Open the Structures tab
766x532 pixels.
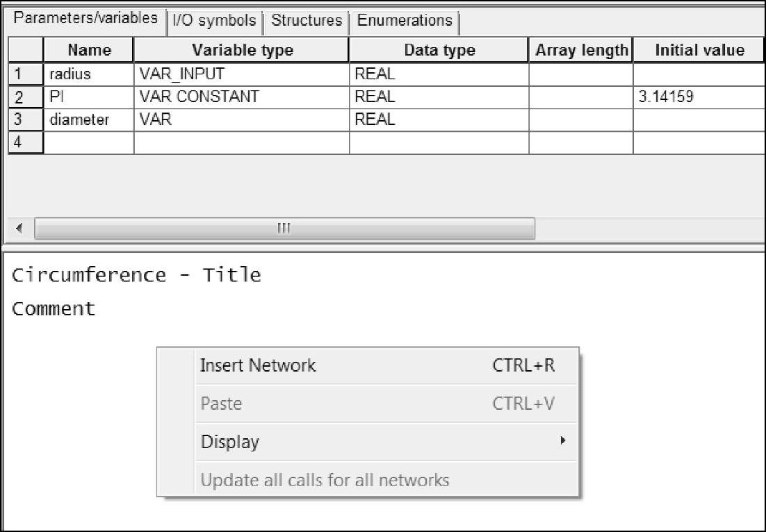pyautogui.click(x=306, y=21)
